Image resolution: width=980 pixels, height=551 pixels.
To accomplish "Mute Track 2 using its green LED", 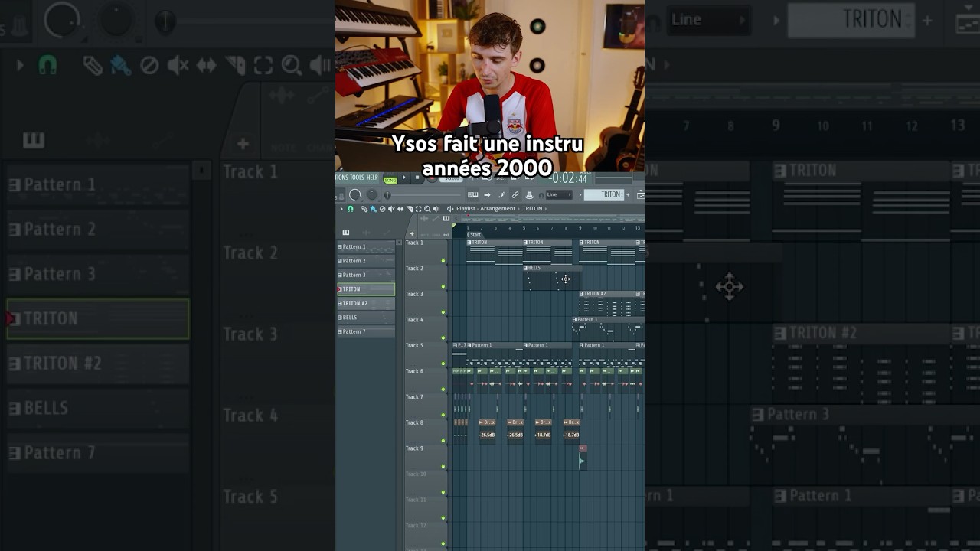I will [x=443, y=286].
